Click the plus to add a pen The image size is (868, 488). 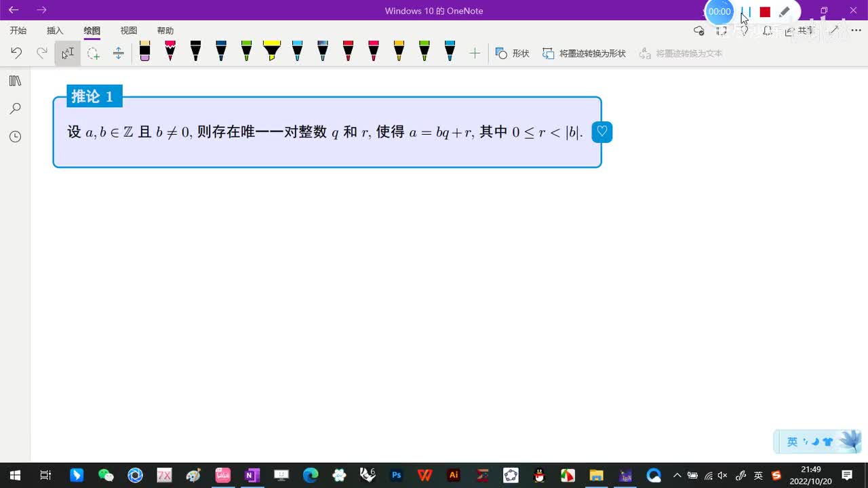[475, 53]
